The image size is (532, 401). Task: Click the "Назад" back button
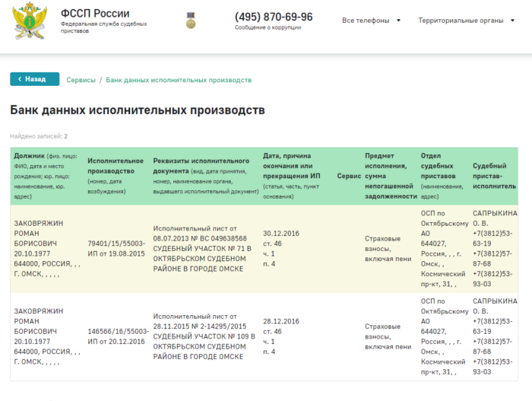[x=34, y=79]
